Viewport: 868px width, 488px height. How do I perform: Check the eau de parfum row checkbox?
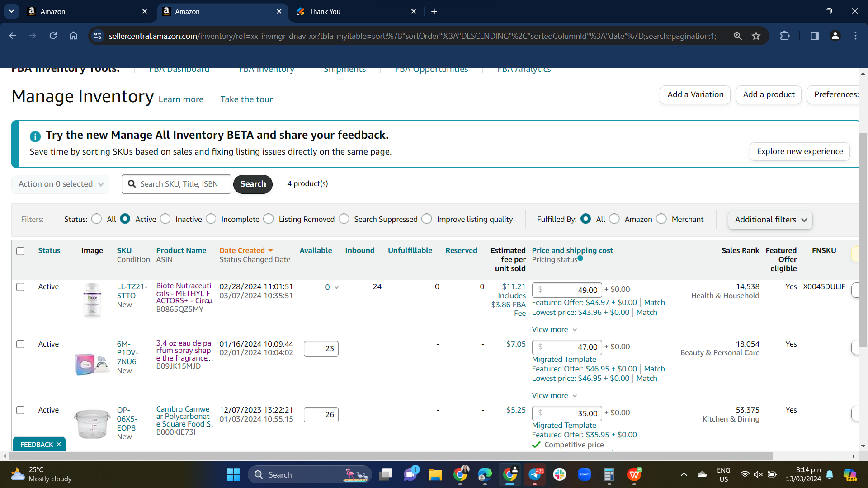click(x=20, y=344)
